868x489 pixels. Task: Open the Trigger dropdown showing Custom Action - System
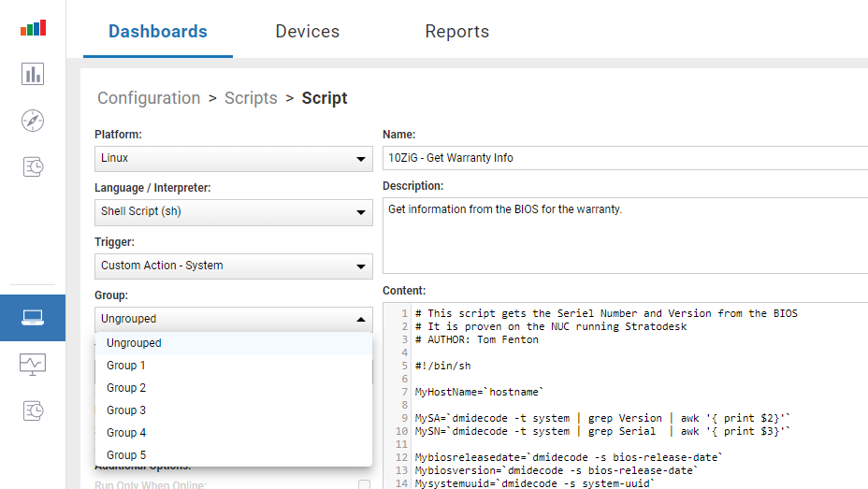click(234, 266)
